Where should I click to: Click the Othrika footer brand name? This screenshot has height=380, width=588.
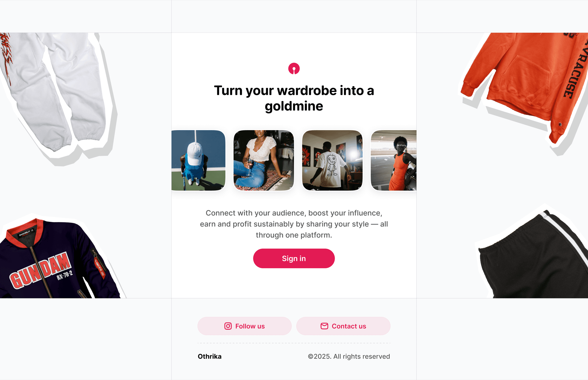click(x=210, y=356)
